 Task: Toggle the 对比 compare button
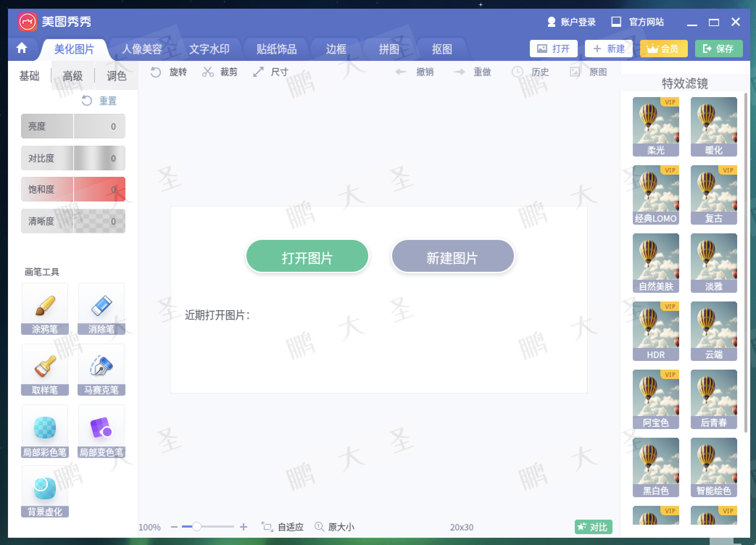tap(593, 527)
